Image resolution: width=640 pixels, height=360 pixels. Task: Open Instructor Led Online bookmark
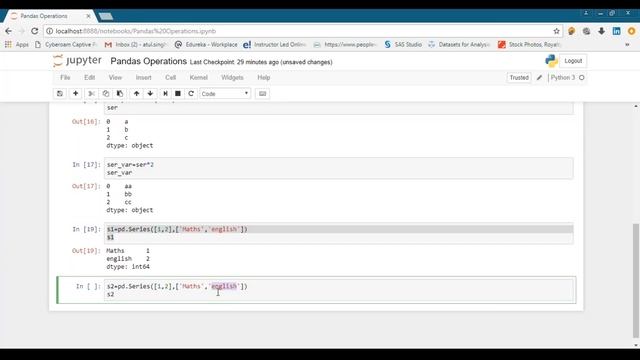(x=275, y=44)
